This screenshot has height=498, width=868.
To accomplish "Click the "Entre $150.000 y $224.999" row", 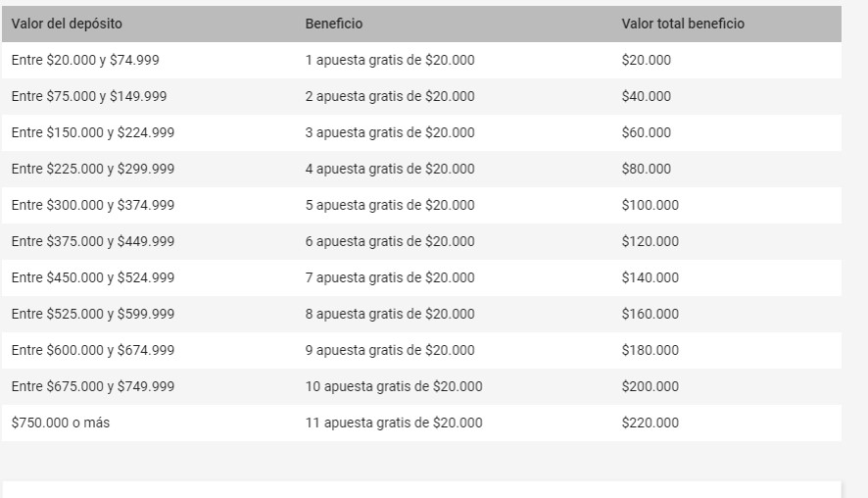I will [x=93, y=132].
